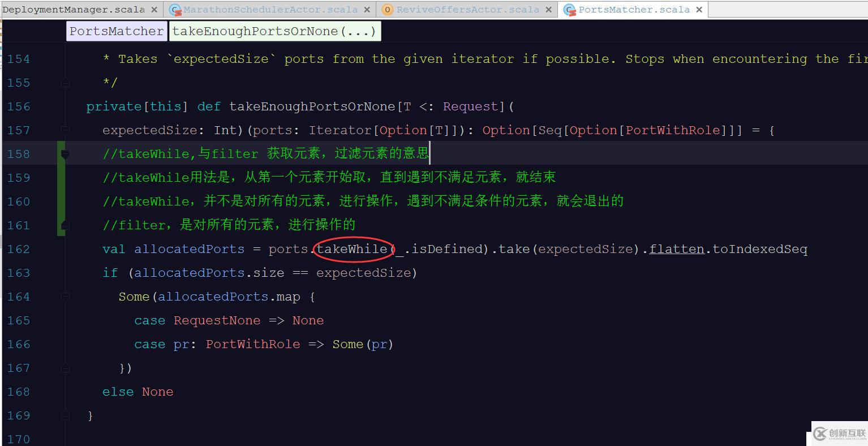The width and height of the screenshot is (868, 446).
Task: Click the //filter comment on line 161
Action: pyautogui.click(x=229, y=225)
